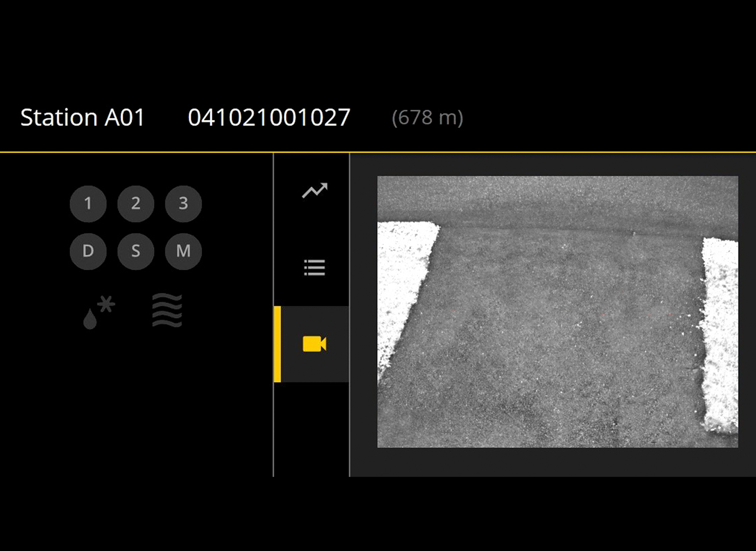Viewport: 756px width, 551px height.
Task: Select the round button labeled 1
Action: (x=88, y=204)
